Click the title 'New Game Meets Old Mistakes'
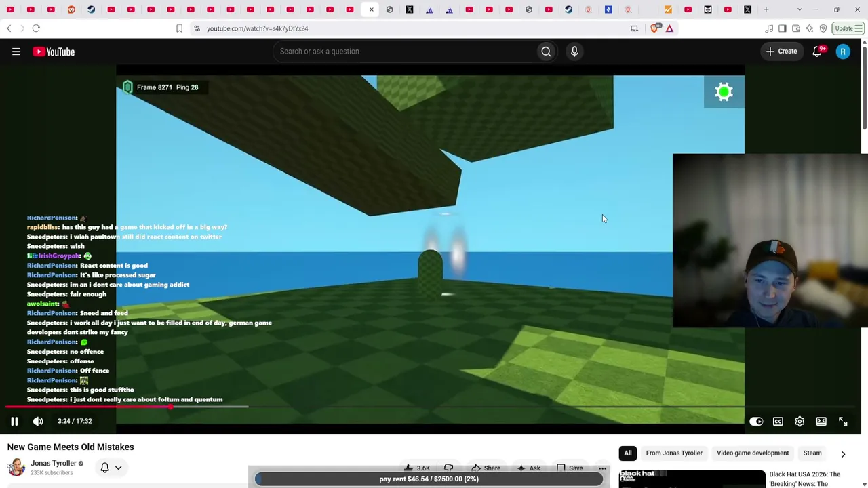This screenshot has width=868, height=488. [71, 447]
